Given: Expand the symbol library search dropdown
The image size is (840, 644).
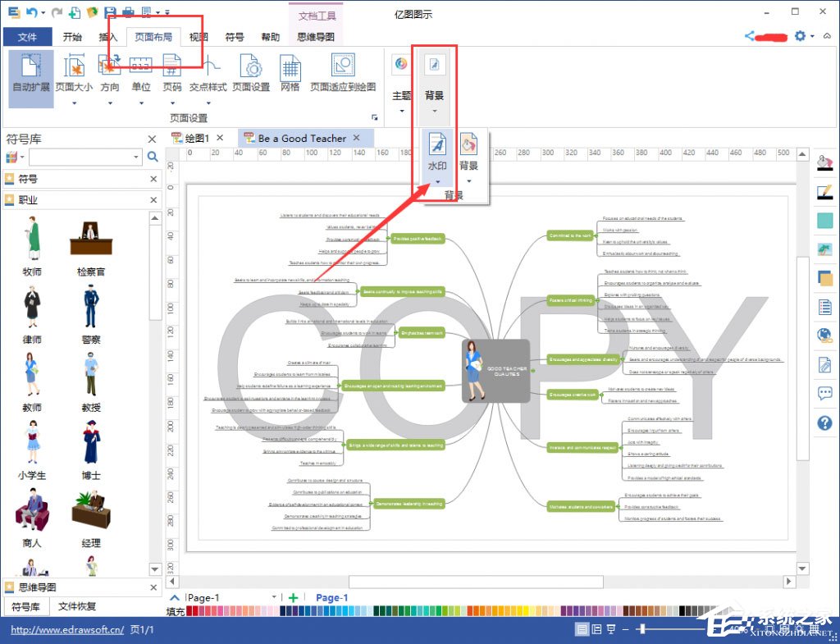Looking at the screenshot, I should pyautogui.click(x=136, y=157).
